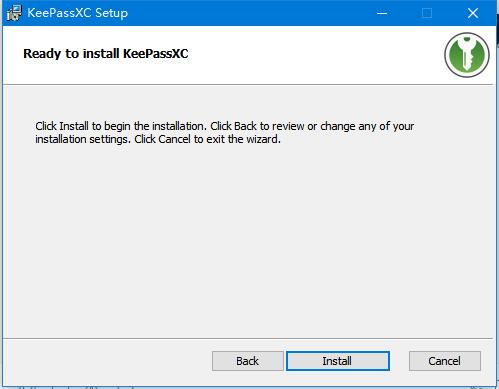Image resolution: width=499 pixels, height=389 pixels.
Task: Select the 'Ready to install KeePassXC' heading
Action: click(106, 54)
